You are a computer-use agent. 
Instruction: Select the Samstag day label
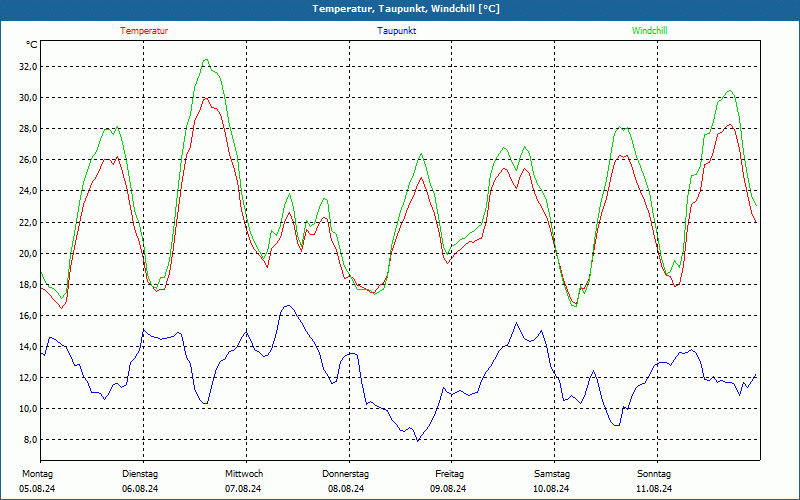coord(552,474)
